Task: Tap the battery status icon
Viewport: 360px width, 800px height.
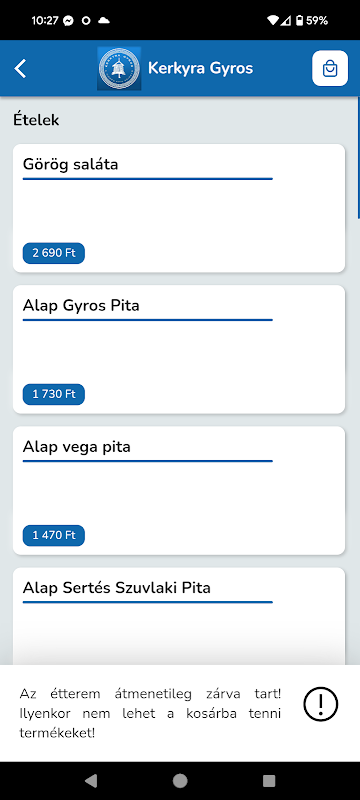Action: point(299,20)
